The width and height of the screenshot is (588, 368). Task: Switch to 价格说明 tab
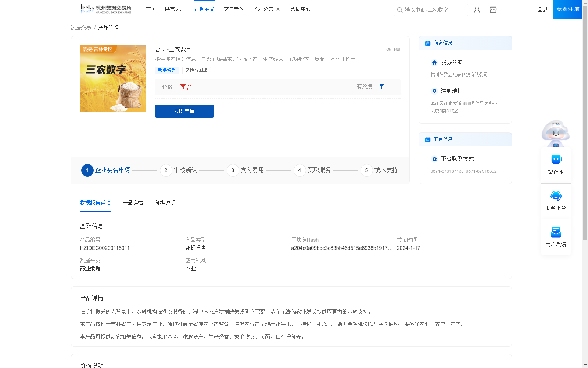click(165, 203)
